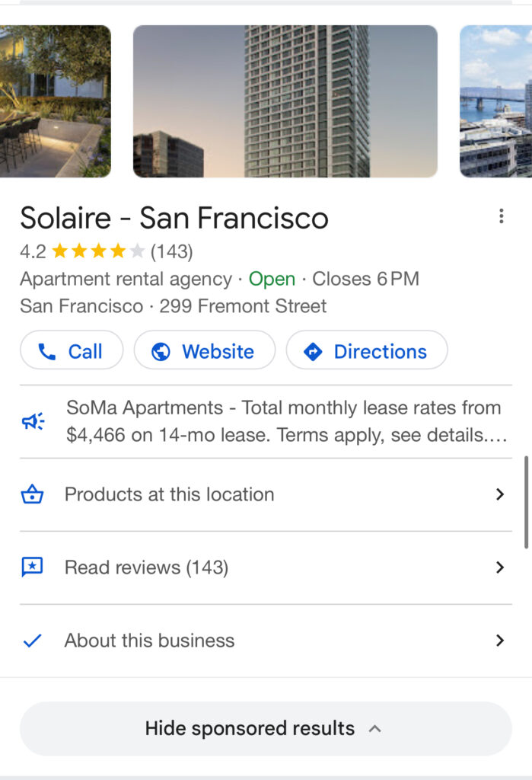Click the yellow star rating
The height and width of the screenshot is (780, 532).
97,251
